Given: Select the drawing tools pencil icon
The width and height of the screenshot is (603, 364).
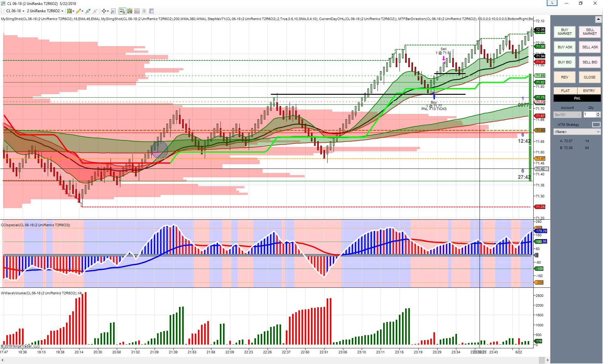Looking at the screenshot, I should click(79, 11).
